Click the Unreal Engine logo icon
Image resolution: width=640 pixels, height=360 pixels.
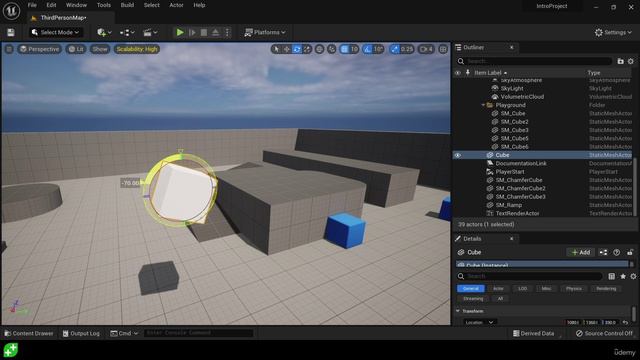[x=11, y=11]
